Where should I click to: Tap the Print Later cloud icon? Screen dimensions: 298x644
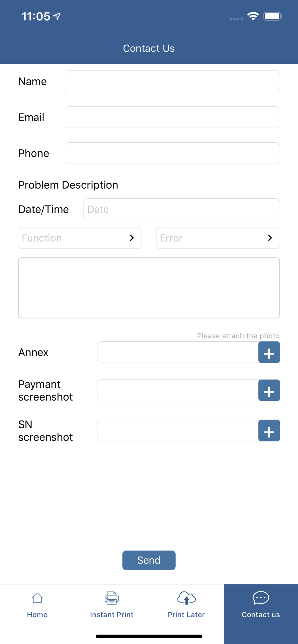pos(186,598)
